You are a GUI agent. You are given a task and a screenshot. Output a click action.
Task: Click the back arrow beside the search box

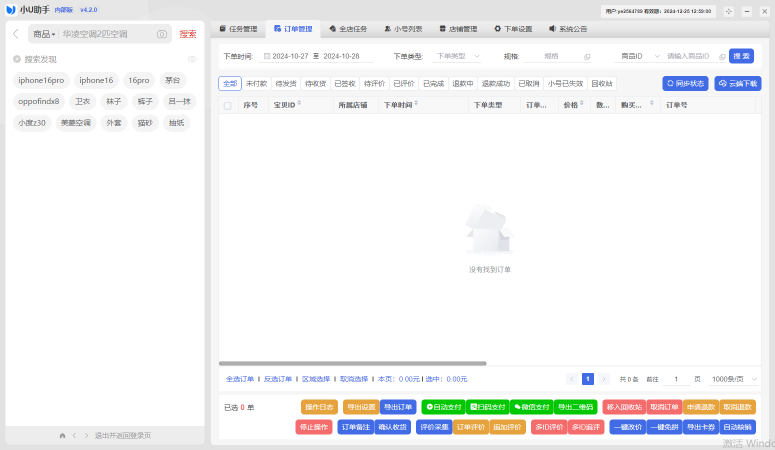point(16,34)
